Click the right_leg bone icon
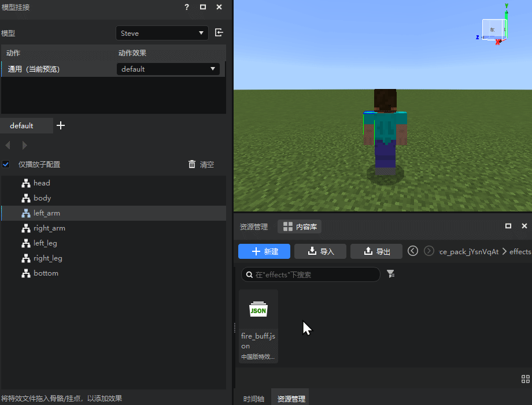Viewport: 532px width, 405px height. pyautogui.click(x=26, y=258)
